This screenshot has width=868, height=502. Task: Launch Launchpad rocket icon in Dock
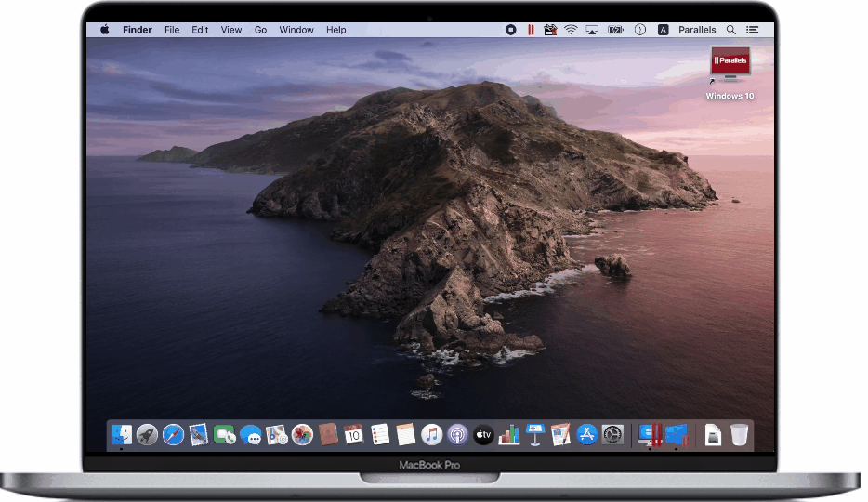(x=147, y=435)
